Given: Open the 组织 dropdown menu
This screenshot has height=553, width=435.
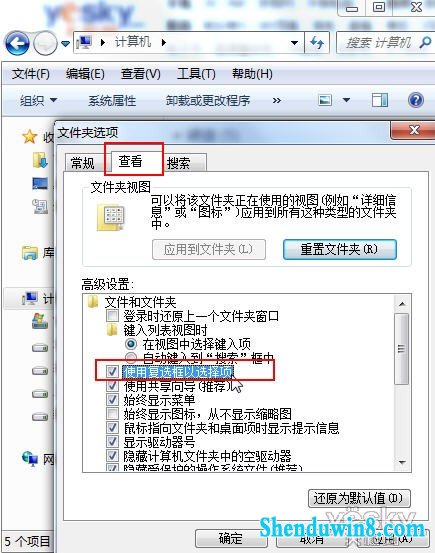Looking at the screenshot, I should click(x=38, y=101).
